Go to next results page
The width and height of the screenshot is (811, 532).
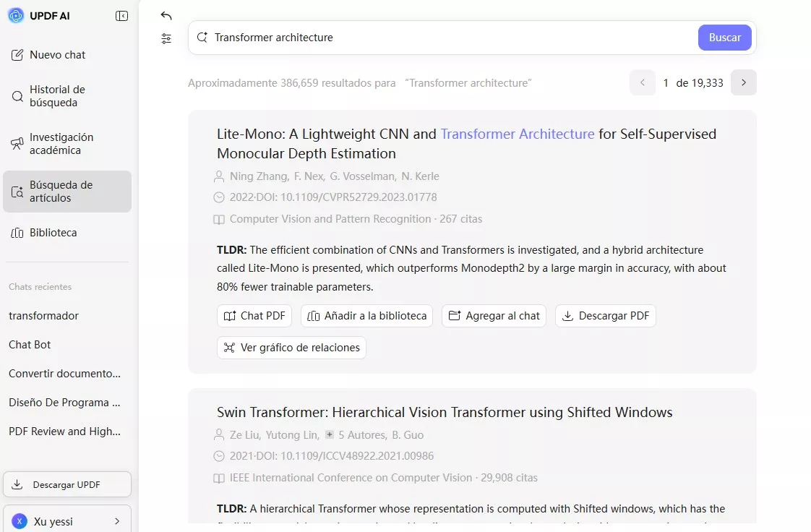click(x=743, y=82)
